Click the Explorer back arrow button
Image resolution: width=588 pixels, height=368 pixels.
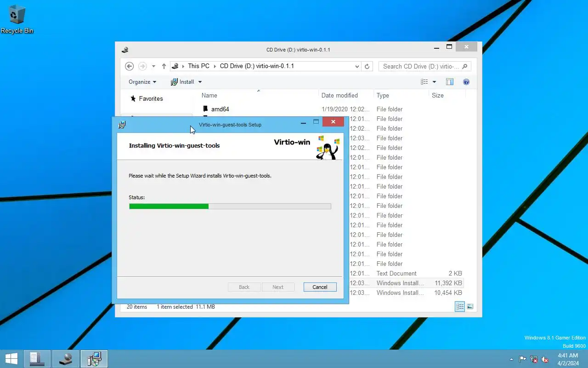pos(129,66)
